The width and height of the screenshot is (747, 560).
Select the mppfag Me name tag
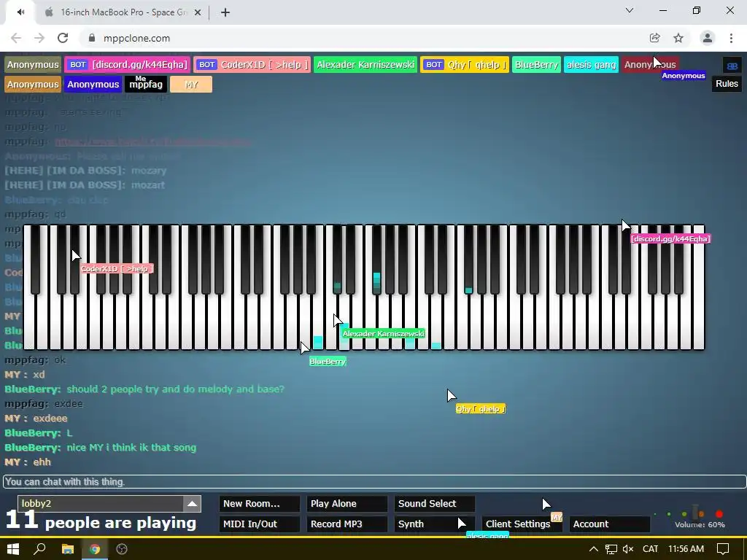pos(146,85)
